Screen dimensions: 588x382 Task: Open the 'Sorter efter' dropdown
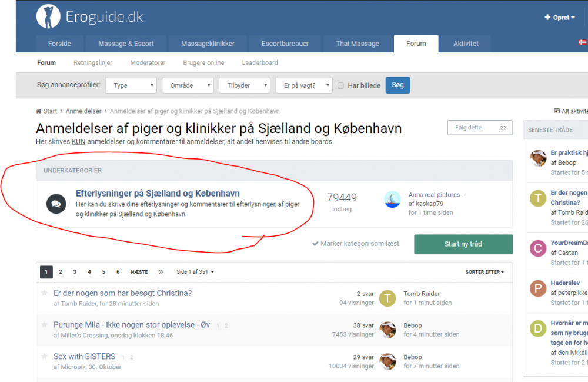(x=485, y=272)
